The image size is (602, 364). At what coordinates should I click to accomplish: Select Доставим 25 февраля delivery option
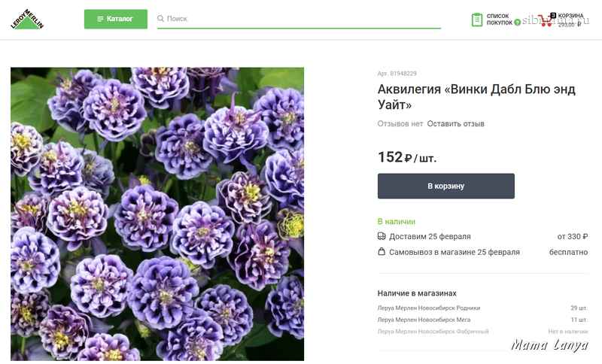430,236
